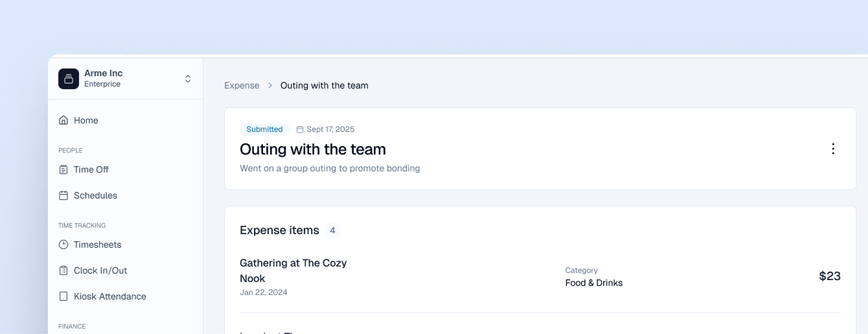868x334 pixels.
Task: Click the Submitted status badge
Action: (x=264, y=129)
